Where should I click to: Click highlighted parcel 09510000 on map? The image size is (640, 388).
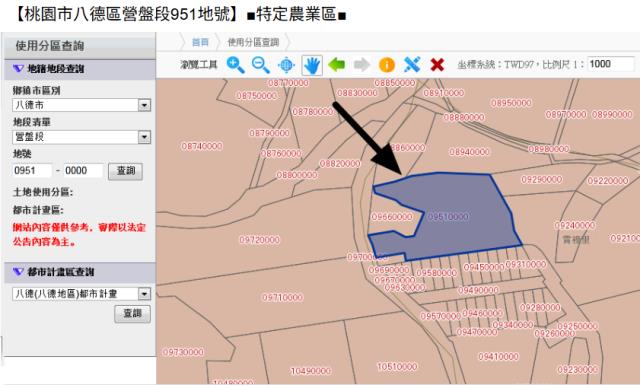click(448, 217)
